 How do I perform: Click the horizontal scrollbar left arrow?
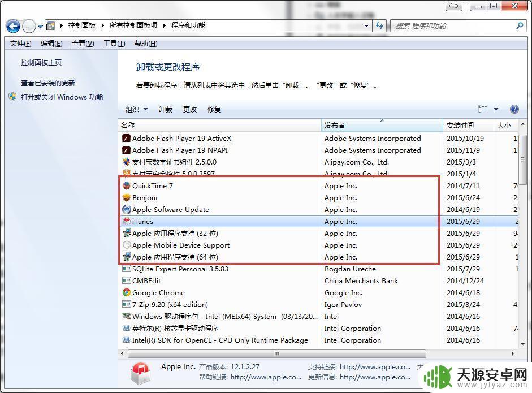123,353
